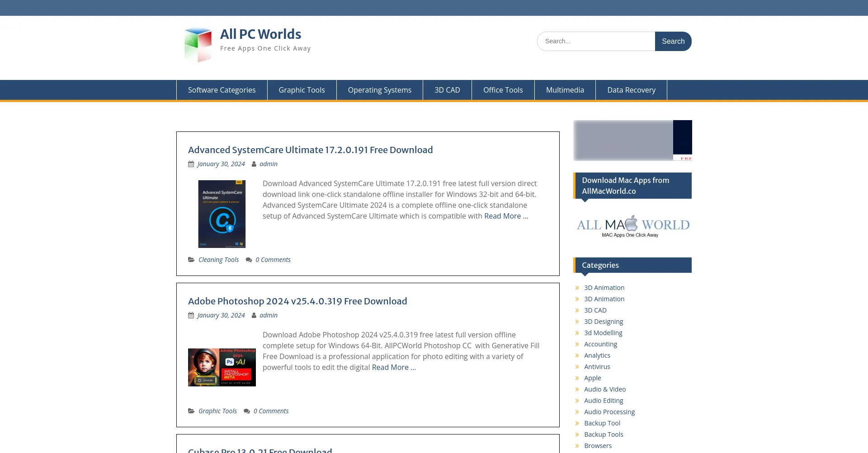
Task: Open admin author link of the Photoshop post
Action: click(x=269, y=315)
